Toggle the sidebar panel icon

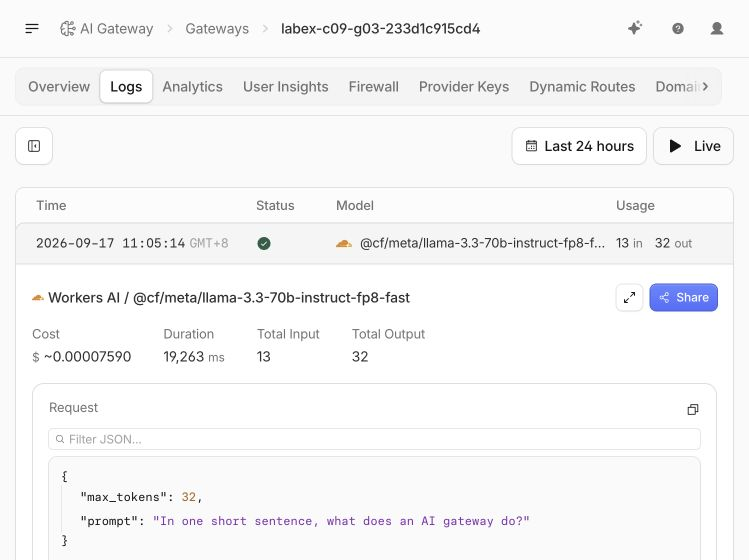pos(34,146)
